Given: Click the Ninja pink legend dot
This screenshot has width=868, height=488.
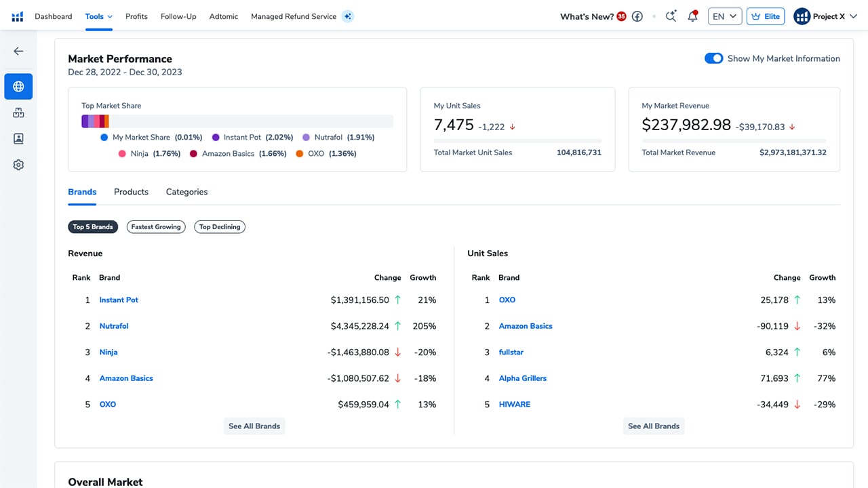Looking at the screenshot, I should [x=123, y=154].
